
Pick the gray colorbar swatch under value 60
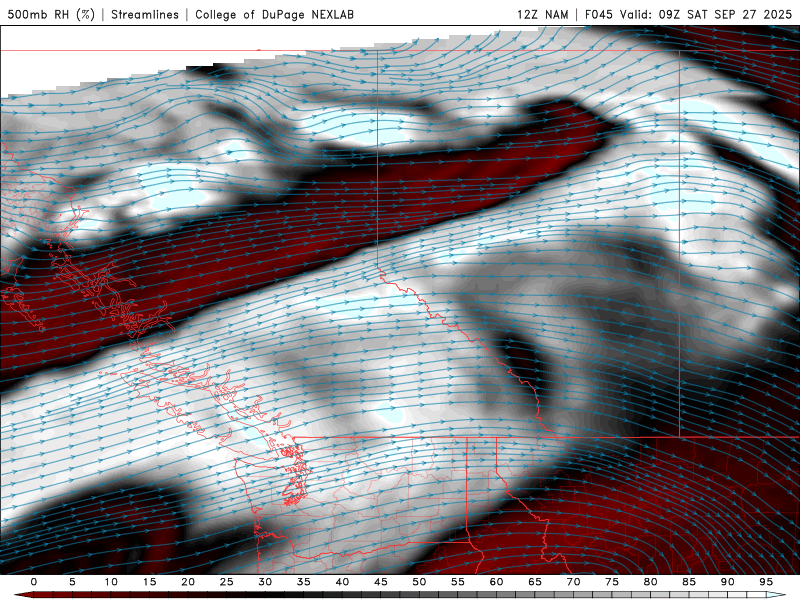click(496, 595)
